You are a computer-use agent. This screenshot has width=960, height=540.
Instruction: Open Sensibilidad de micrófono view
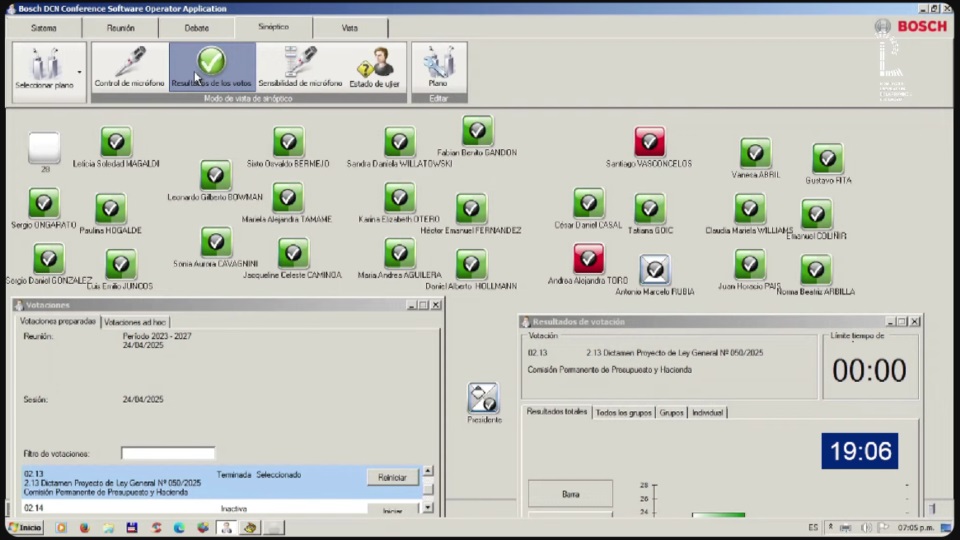pos(300,67)
